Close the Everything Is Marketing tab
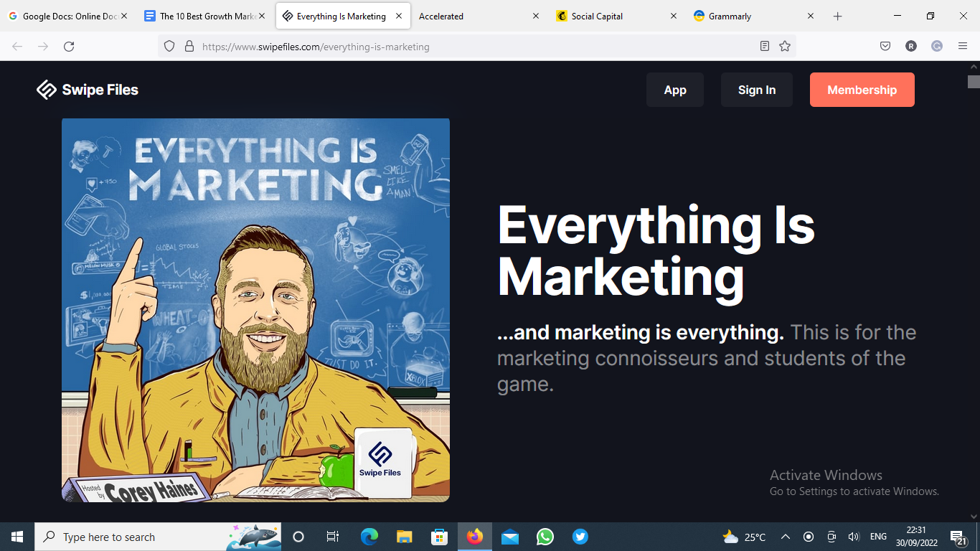Screen dimensions: 980x551 (x=399, y=16)
